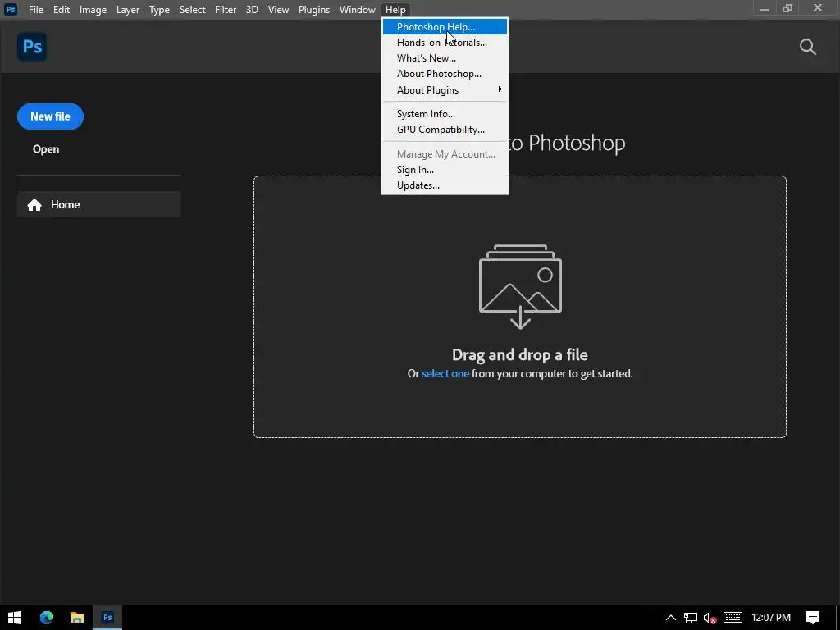Click 'Drag and drop a file' heading
This screenshot has width=840, height=630.
coord(519,354)
